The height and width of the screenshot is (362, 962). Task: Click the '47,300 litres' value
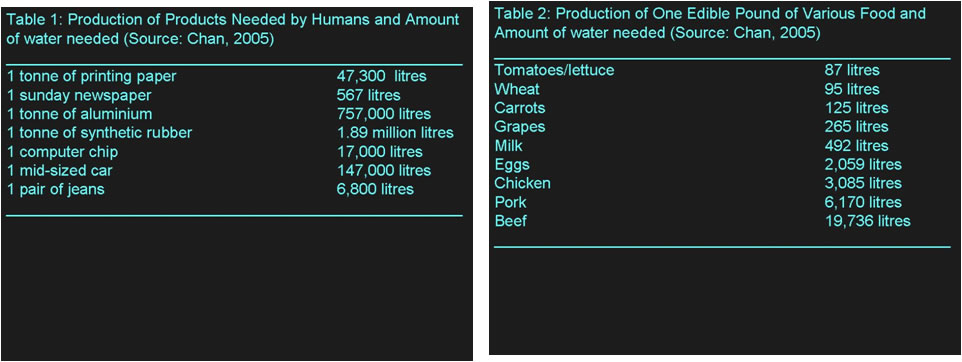coord(381,77)
